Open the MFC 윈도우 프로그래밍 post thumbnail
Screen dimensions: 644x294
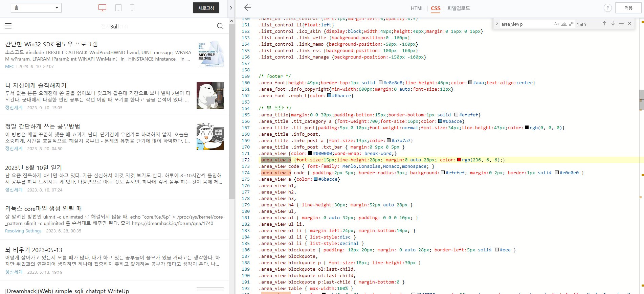(x=210, y=54)
